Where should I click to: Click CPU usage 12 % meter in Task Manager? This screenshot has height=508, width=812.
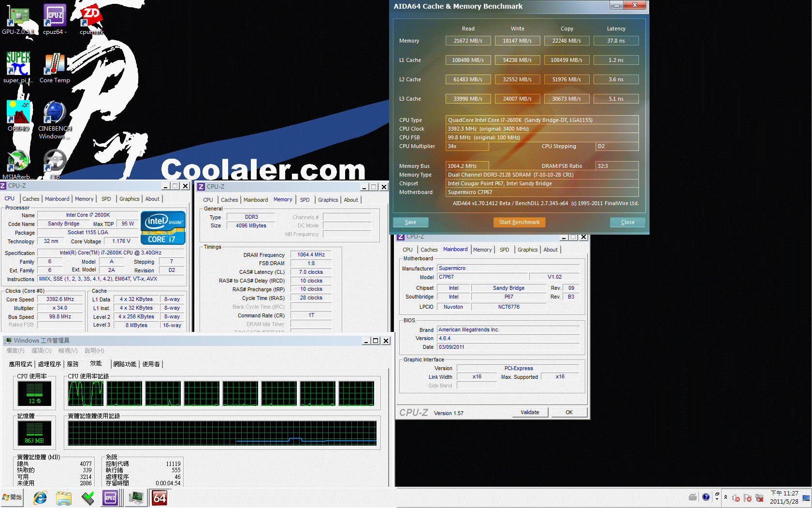(34, 393)
